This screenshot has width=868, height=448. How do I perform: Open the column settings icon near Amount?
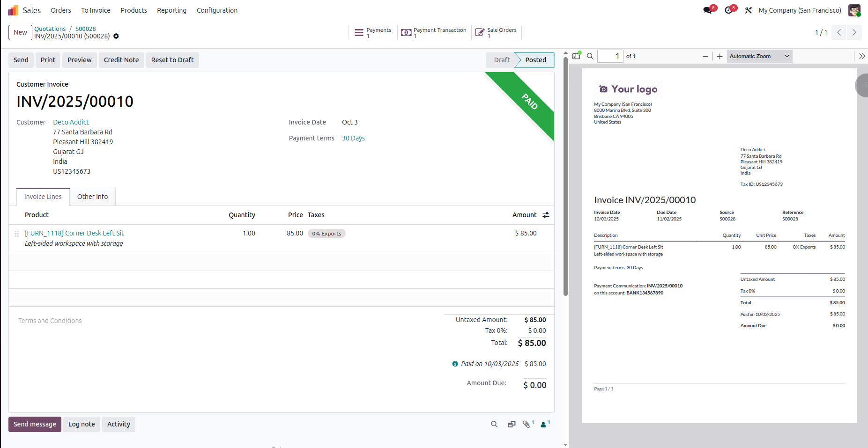tap(546, 215)
